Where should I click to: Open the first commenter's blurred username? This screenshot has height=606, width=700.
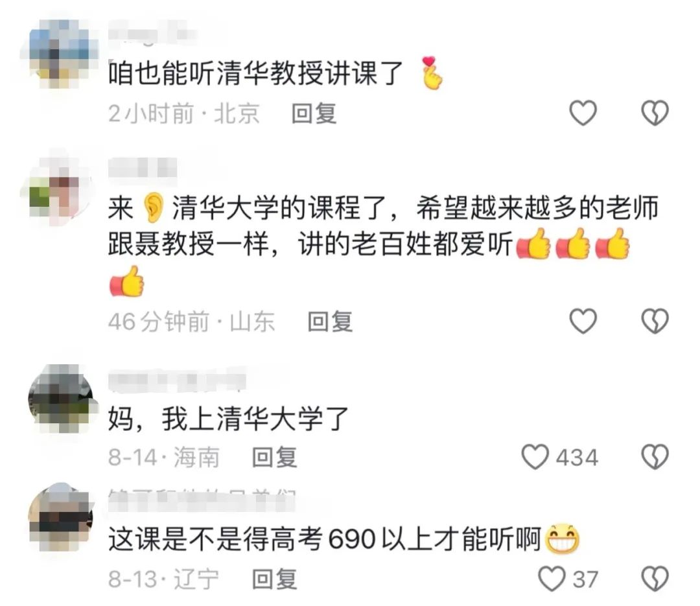tap(152, 33)
